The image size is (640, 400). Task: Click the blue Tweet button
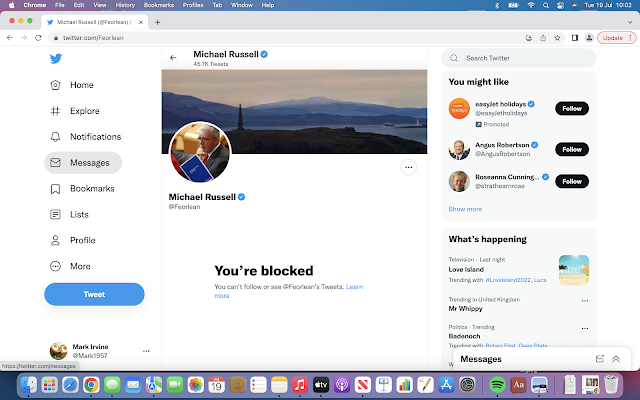(x=94, y=294)
